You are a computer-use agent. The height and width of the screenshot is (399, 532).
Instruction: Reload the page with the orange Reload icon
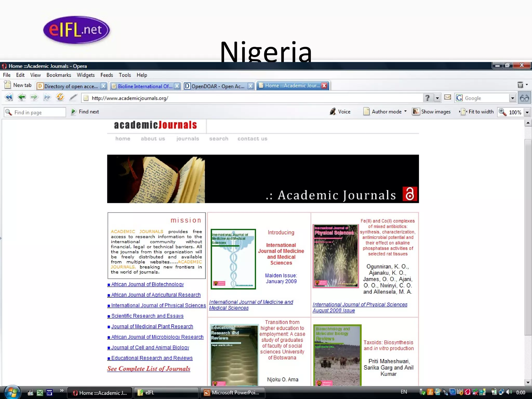pyautogui.click(x=60, y=97)
